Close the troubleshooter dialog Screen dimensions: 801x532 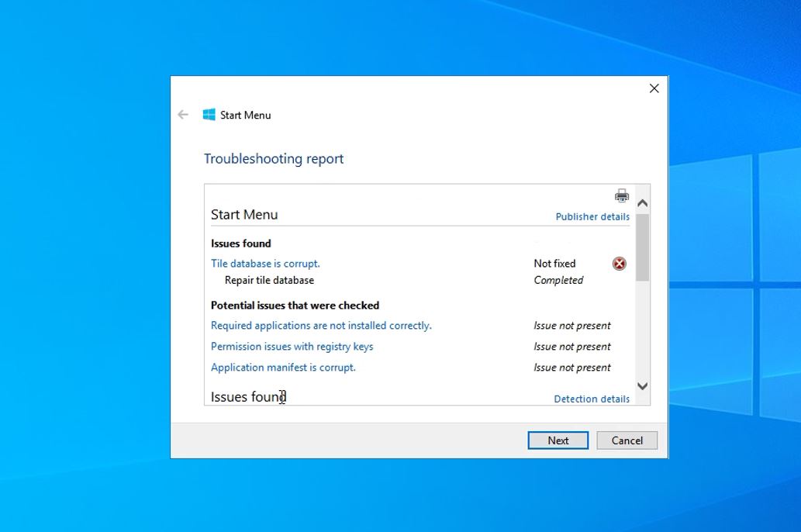[x=654, y=88]
